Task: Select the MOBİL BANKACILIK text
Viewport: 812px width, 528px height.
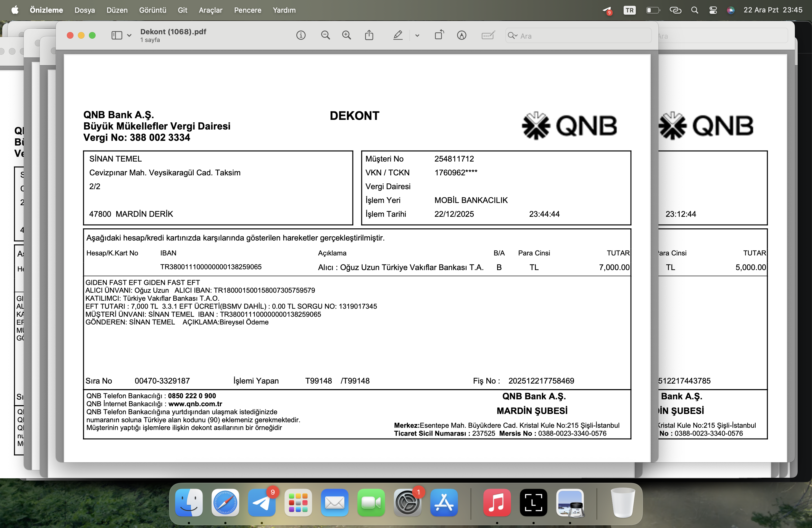Action: pos(471,200)
